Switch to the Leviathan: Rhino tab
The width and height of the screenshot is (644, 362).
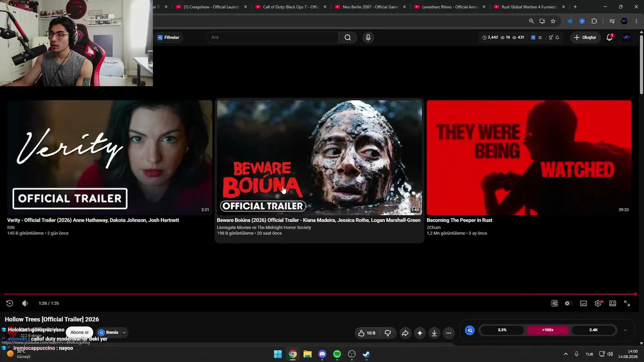coord(450,7)
